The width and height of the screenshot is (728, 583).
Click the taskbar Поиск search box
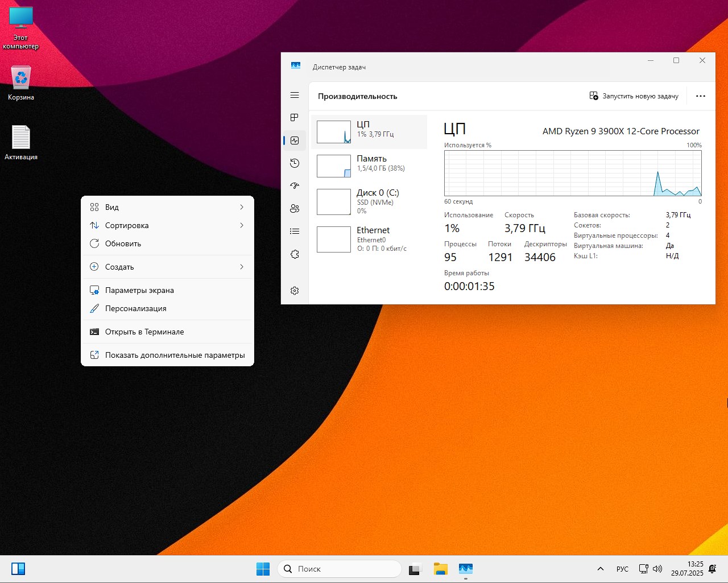click(340, 569)
